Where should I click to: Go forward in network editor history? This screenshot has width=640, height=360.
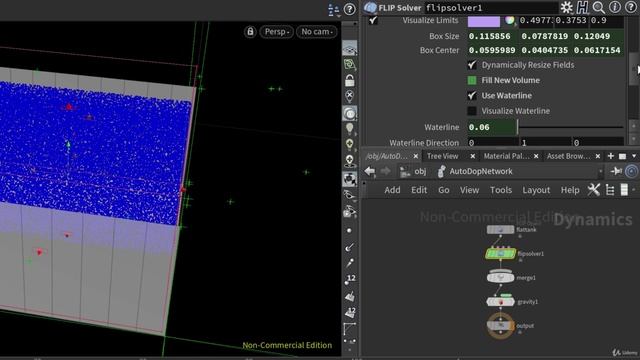pyautogui.click(x=385, y=171)
